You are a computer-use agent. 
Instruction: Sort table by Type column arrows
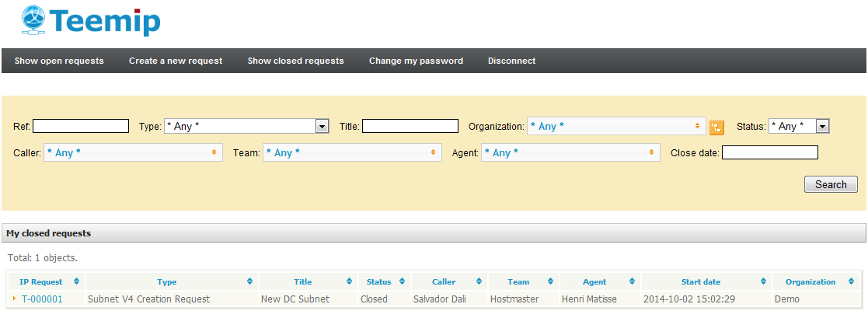pos(249,281)
